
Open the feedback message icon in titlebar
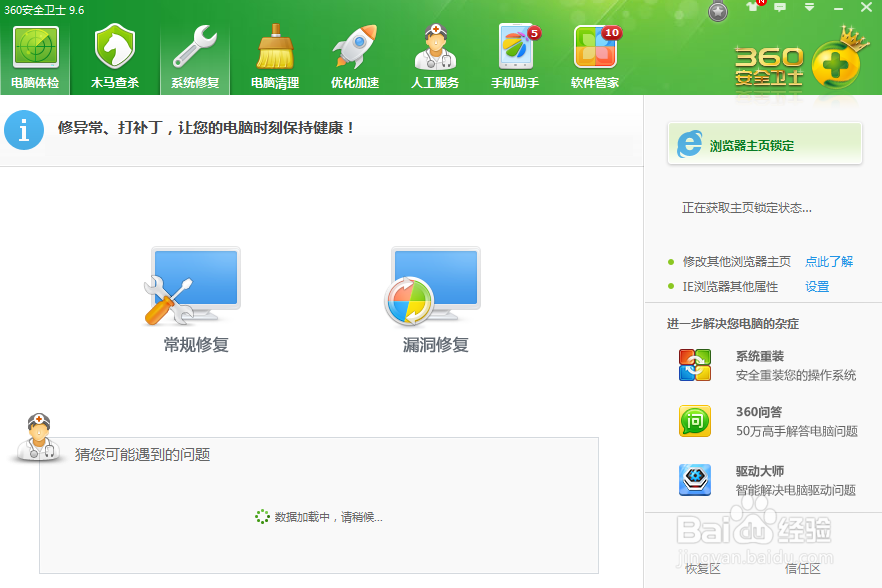pyautogui.click(x=780, y=8)
